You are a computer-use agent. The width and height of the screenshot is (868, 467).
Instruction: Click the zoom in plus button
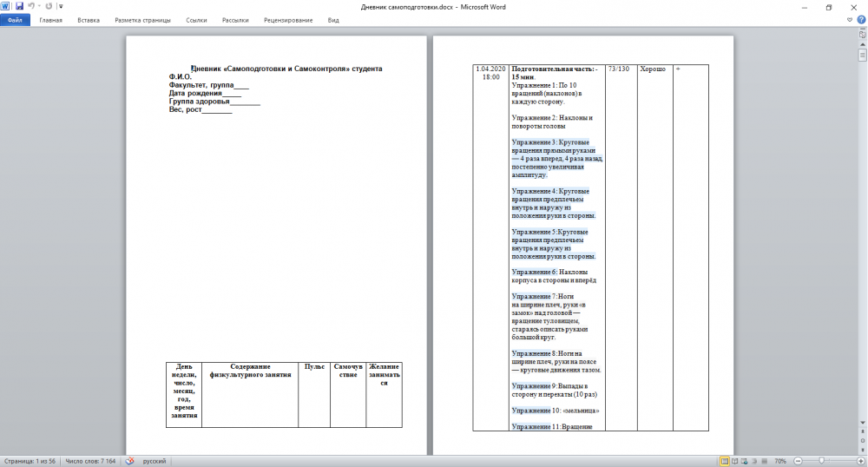pyautogui.click(x=861, y=461)
